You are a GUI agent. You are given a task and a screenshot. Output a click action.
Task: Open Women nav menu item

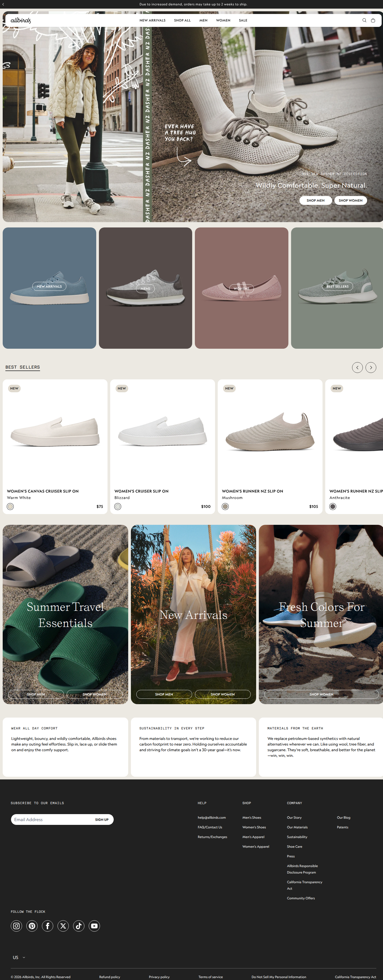tap(223, 20)
